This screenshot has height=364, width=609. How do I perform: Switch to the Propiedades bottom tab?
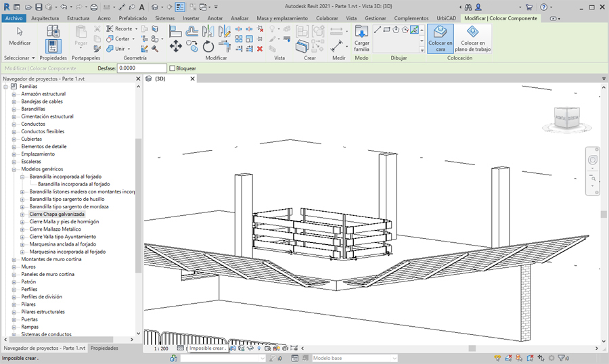pyautogui.click(x=104, y=348)
